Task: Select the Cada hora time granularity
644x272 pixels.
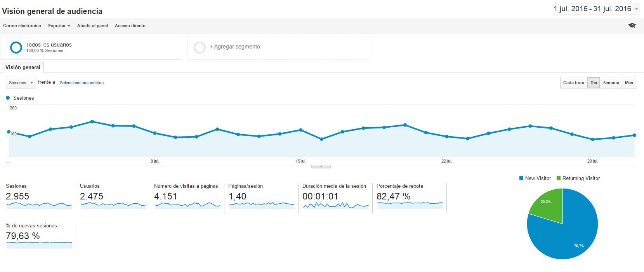Action: (x=573, y=83)
